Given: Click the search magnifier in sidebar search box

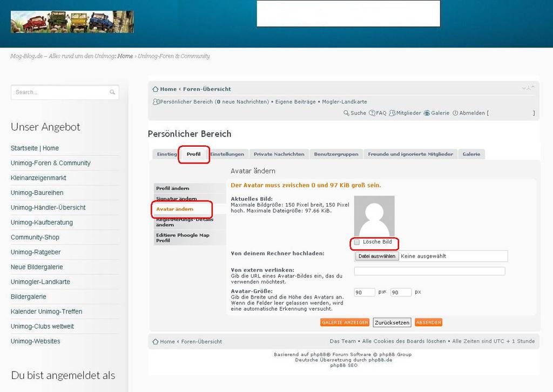Looking at the screenshot, I should (112, 92).
